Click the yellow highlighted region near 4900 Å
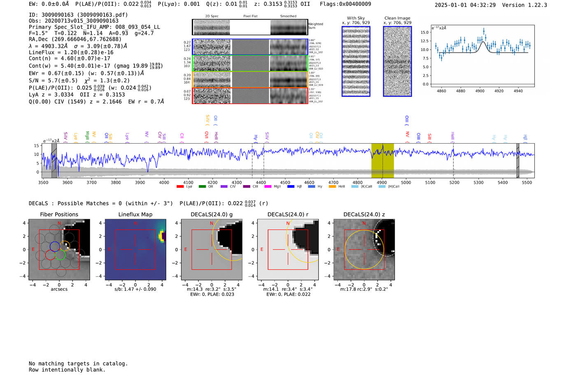Image resolution: width=576 pixels, height=392 pixels. coord(382,161)
